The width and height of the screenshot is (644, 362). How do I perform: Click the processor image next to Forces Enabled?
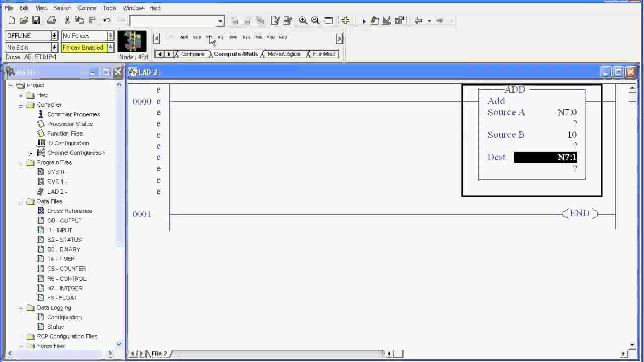coord(132,42)
